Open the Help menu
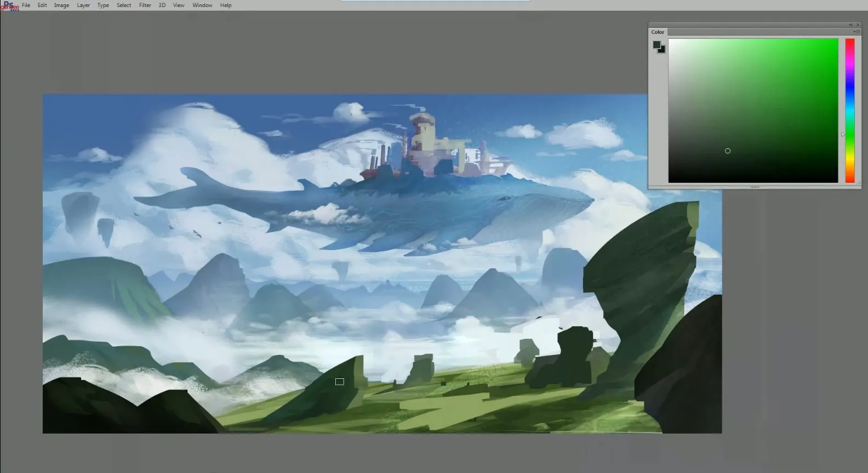This screenshot has height=473, width=868. [226, 5]
